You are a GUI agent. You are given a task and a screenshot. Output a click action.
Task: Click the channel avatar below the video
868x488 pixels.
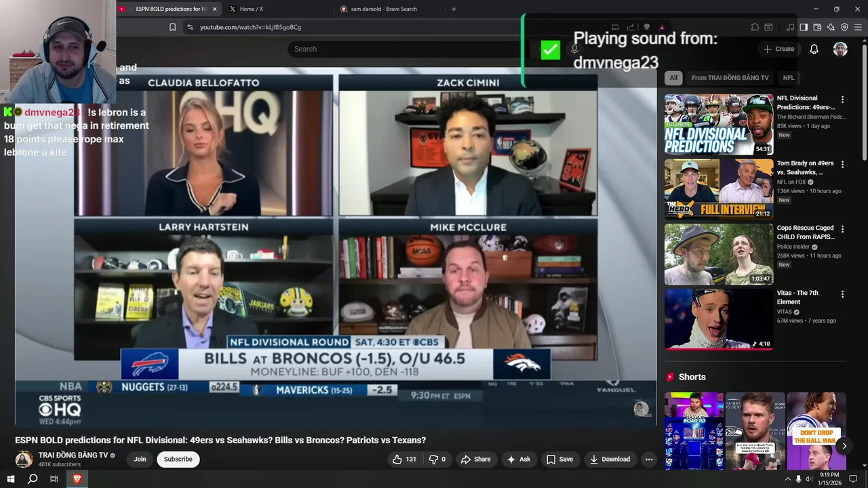click(24, 459)
